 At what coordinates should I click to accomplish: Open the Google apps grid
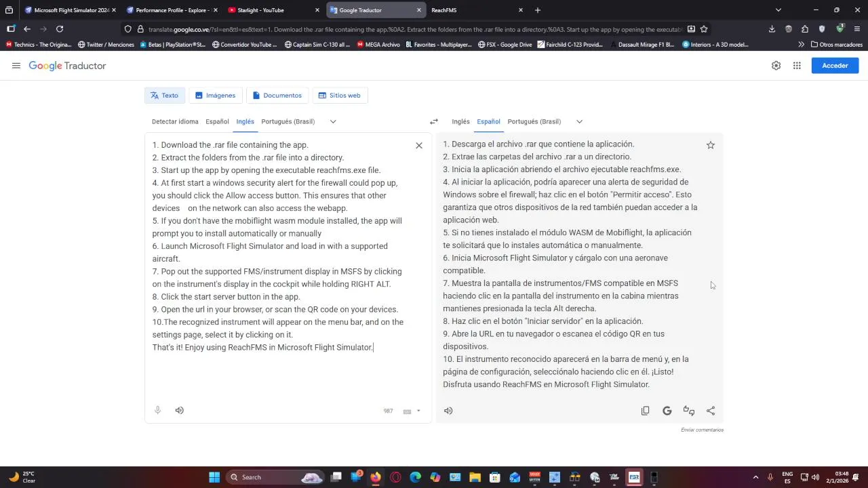click(797, 66)
